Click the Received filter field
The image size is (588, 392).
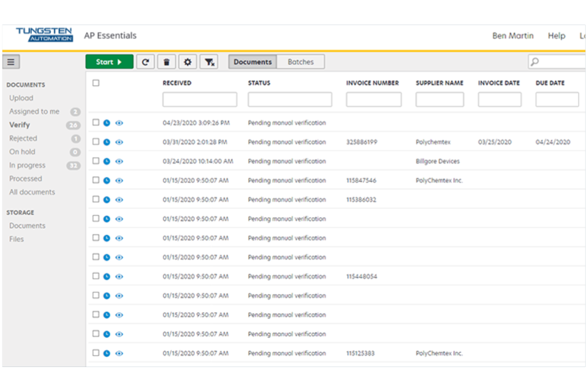200,99
